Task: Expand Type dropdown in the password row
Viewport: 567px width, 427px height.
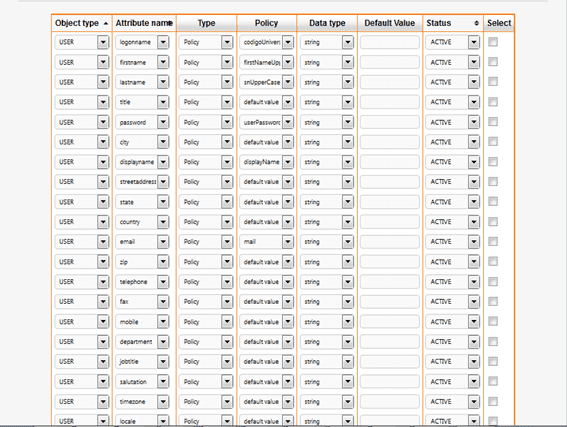Action: tap(227, 122)
